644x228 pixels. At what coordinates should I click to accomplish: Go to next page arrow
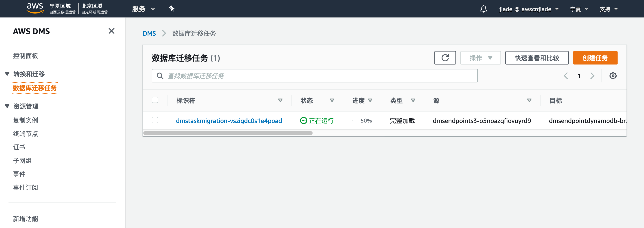point(592,76)
